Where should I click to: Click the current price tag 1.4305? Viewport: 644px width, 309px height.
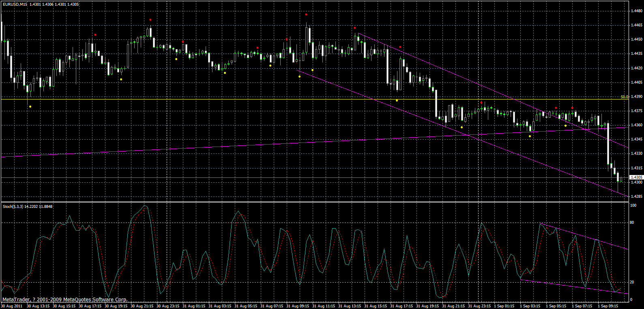636,177
